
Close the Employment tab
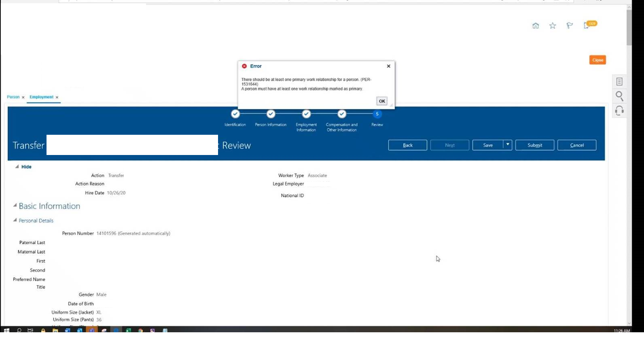(57, 97)
